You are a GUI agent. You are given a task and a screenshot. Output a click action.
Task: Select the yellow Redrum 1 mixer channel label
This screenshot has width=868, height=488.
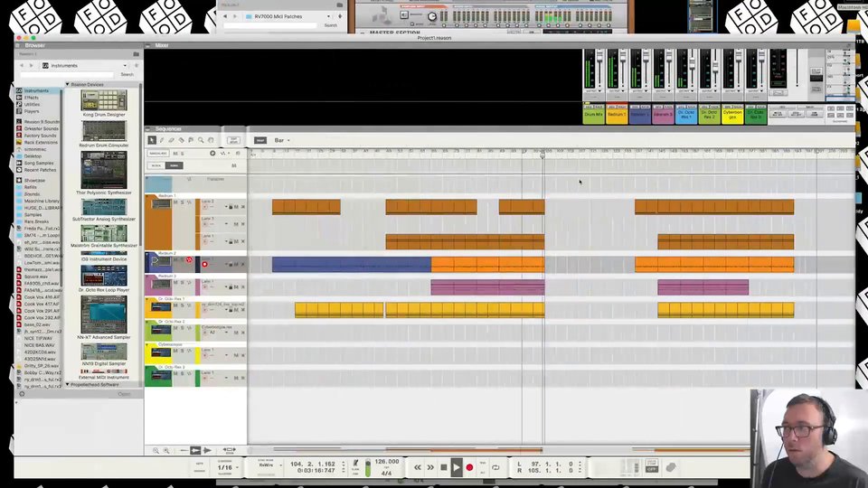coord(617,115)
